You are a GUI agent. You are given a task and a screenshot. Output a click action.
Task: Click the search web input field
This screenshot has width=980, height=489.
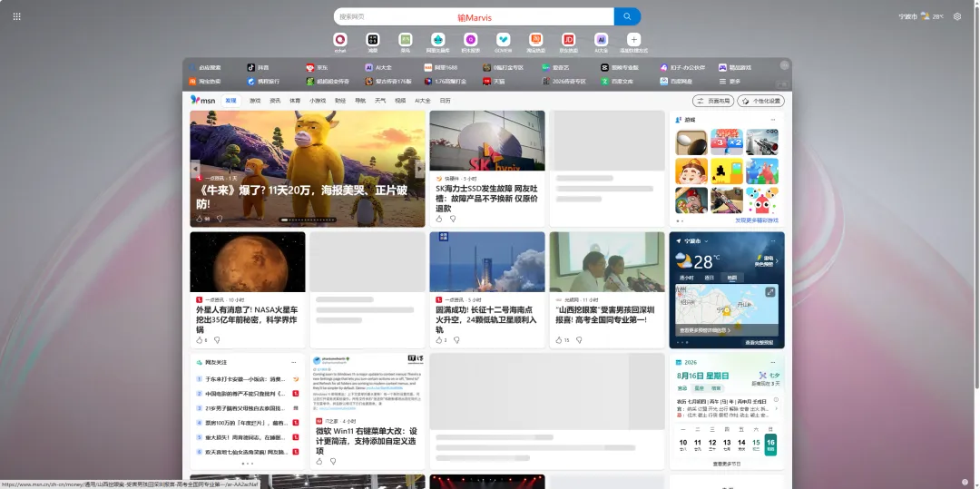click(474, 17)
